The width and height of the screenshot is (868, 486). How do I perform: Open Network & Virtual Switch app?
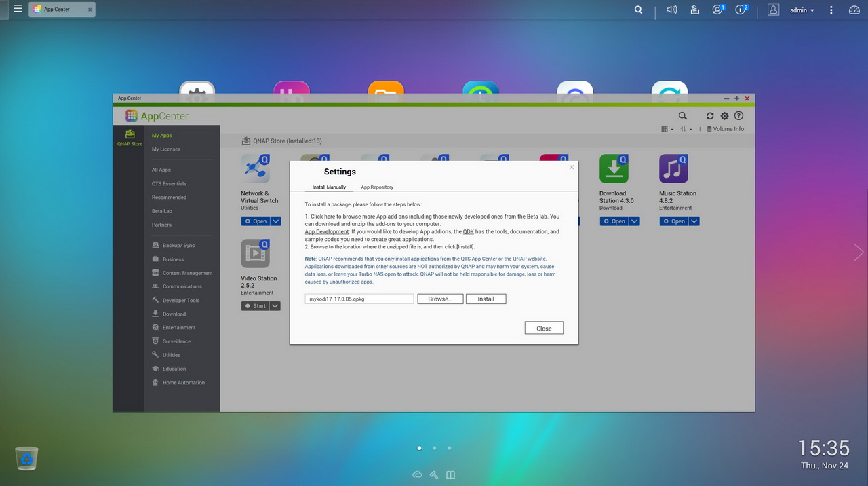(x=255, y=221)
